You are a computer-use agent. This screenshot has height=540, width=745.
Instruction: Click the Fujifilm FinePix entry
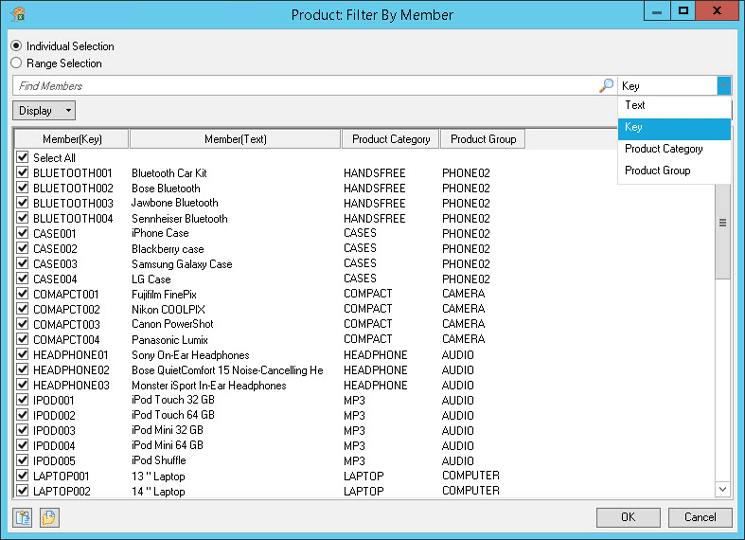coord(164,294)
